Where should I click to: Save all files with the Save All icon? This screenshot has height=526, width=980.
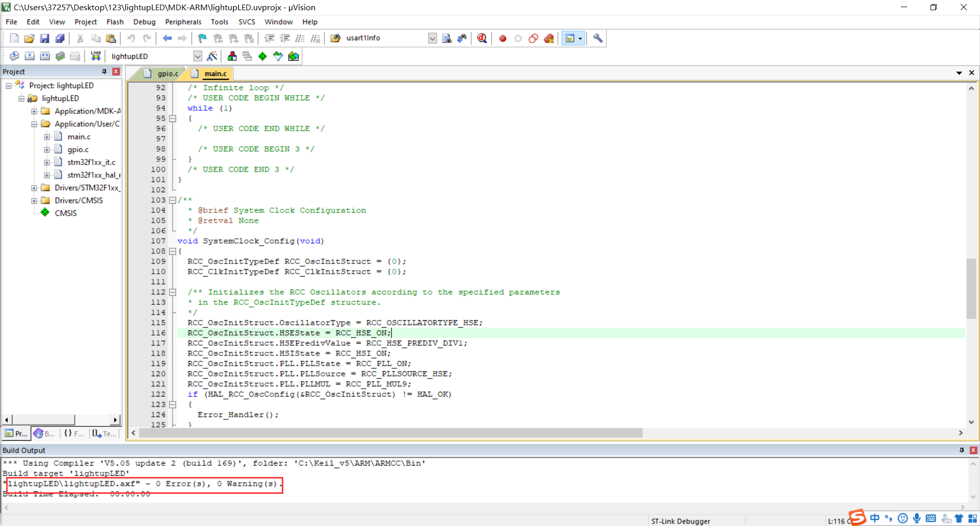click(60, 38)
